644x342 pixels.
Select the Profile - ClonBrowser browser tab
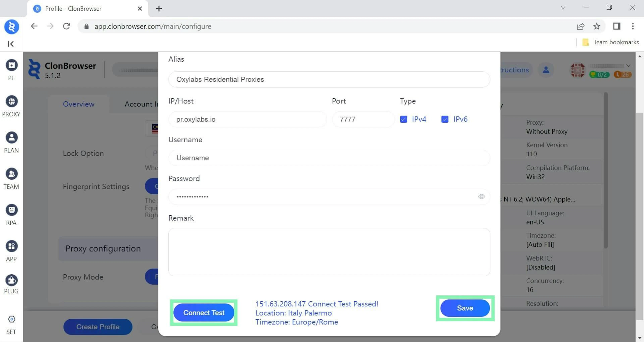(x=88, y=9)
